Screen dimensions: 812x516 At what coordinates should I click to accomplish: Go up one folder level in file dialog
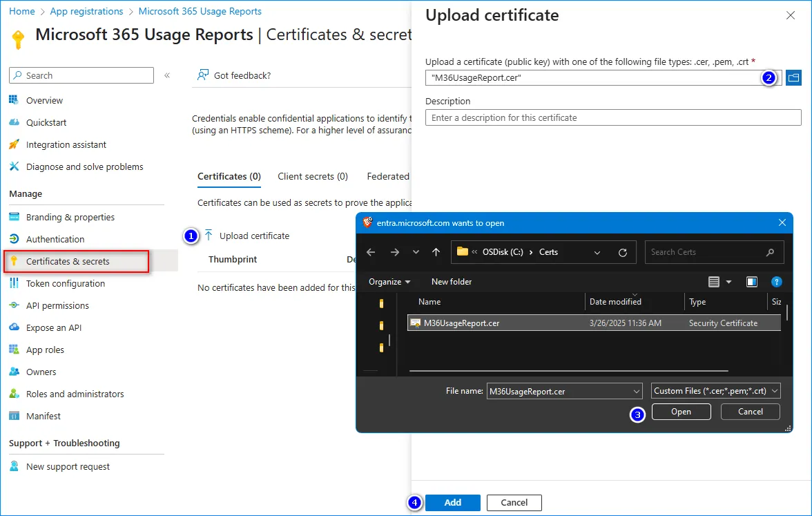click(x=436, y=252)
